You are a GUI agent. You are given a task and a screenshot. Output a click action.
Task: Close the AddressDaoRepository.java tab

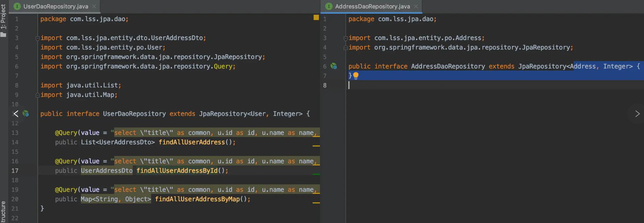click(416, 6)
